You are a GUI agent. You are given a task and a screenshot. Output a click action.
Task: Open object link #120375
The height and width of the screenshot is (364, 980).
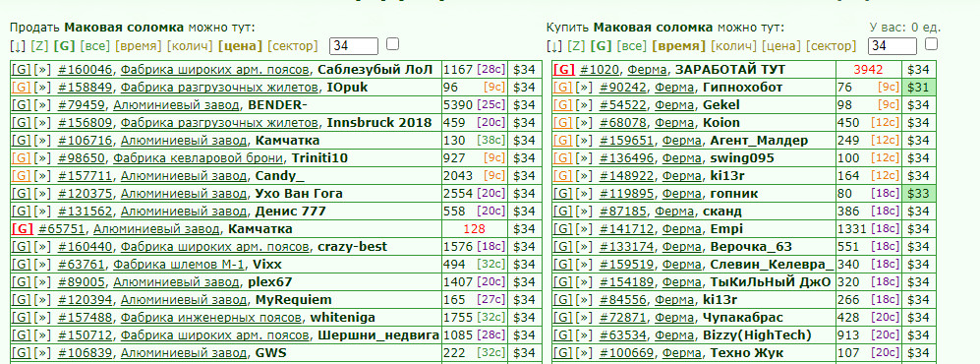85,193
